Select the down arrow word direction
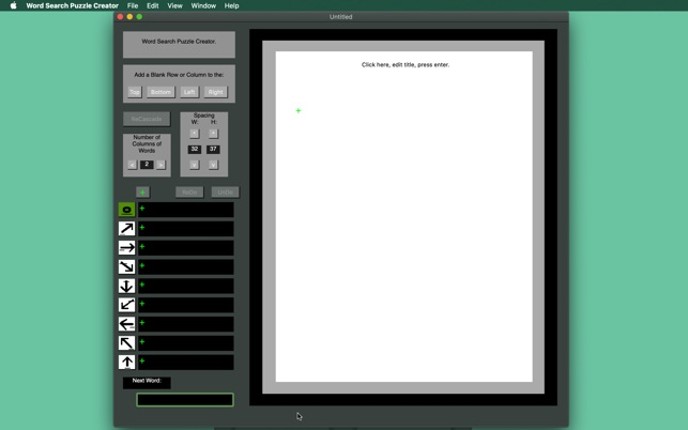Screen dimensions: 688x430 click(127, 286)
